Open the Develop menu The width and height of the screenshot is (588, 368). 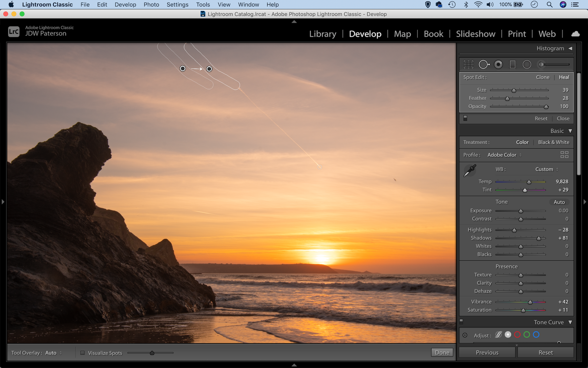click(125, 5)
